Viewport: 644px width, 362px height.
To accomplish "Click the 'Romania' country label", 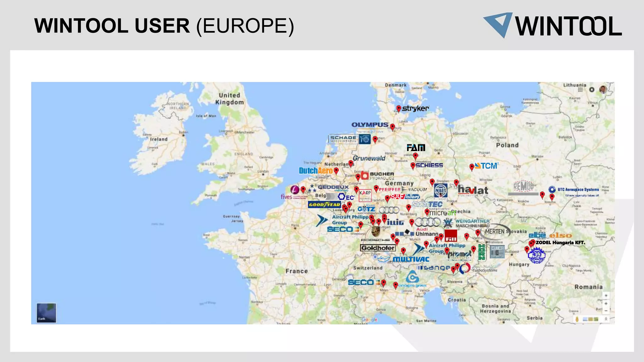I will click(x=589, y=287).
